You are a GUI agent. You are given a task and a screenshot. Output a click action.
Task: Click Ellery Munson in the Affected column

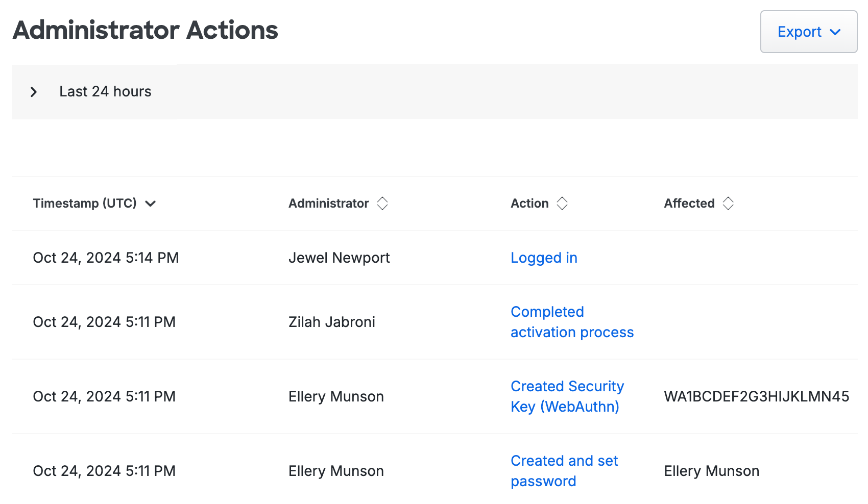pos(711,470)
